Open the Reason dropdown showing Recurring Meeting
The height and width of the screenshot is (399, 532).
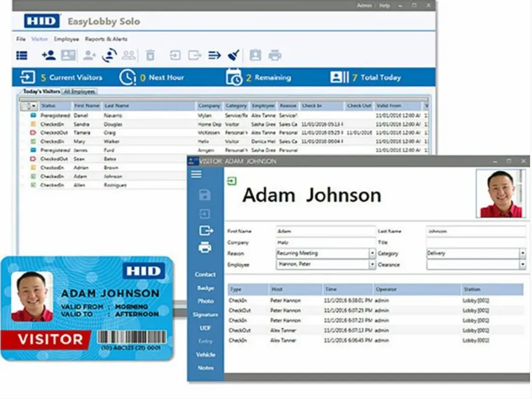pyautogui.click(x=372, y=253)
